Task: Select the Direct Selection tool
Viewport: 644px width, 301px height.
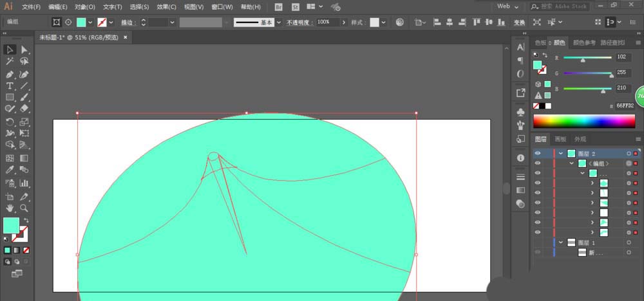Action: [24, 50]
